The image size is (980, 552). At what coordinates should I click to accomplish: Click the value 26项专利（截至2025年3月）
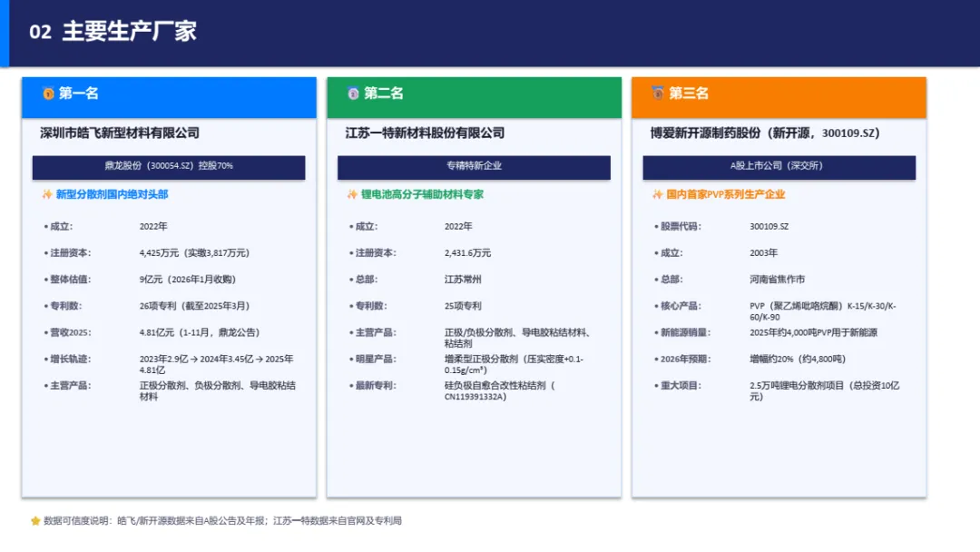tap(194, 306)
